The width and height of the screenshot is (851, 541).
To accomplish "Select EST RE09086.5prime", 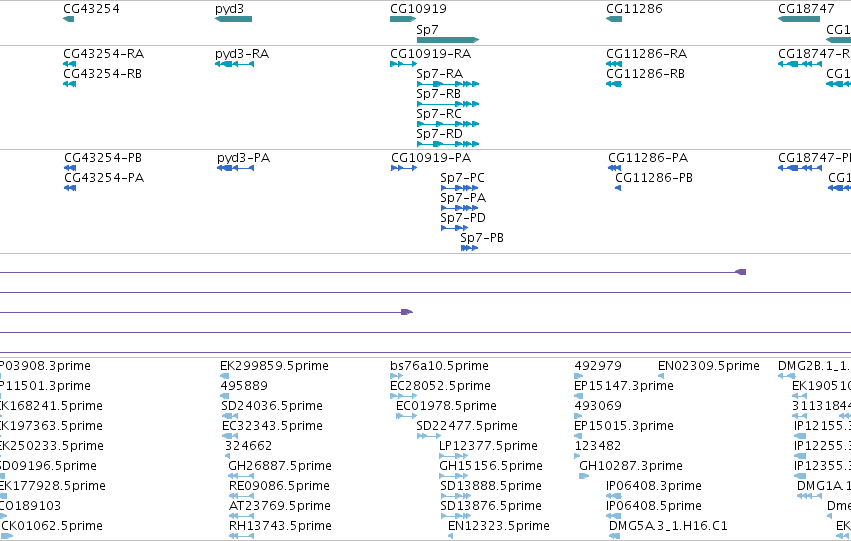I will coord(242,496).
